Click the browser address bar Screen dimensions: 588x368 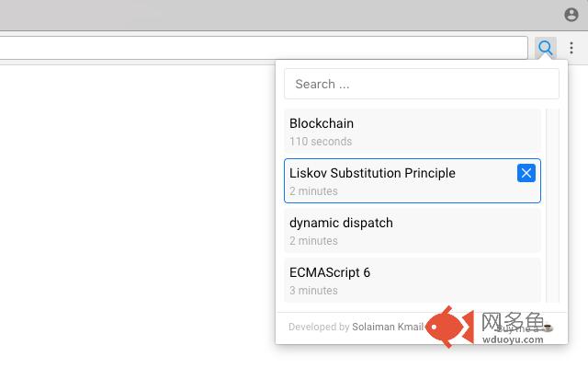click(x=263, y=48)
